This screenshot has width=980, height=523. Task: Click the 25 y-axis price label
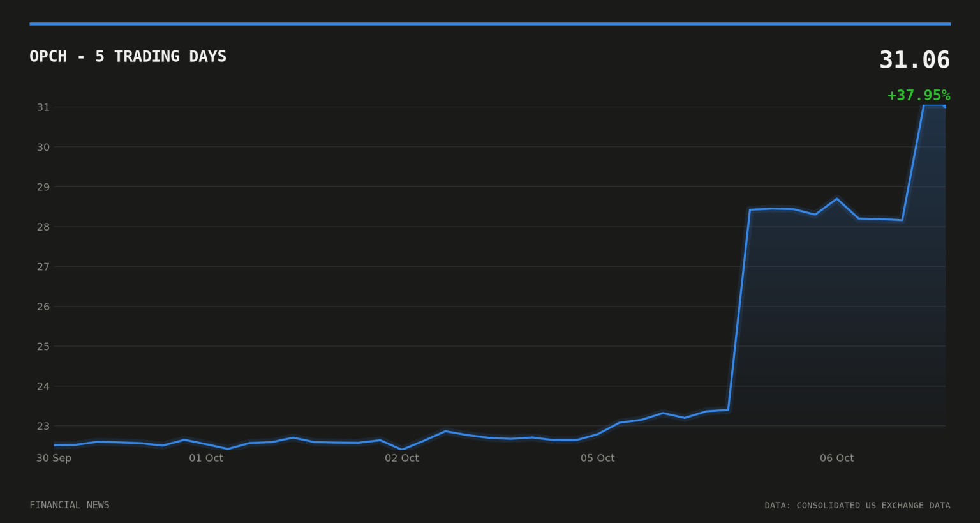click(43, 346)
